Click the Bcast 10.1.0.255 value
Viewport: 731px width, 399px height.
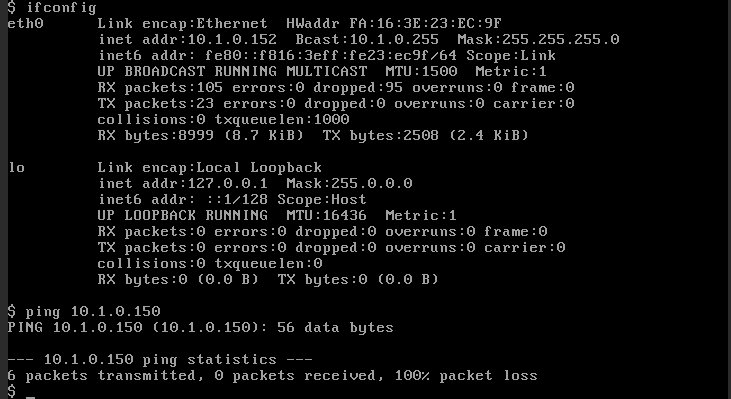point(367,39)
